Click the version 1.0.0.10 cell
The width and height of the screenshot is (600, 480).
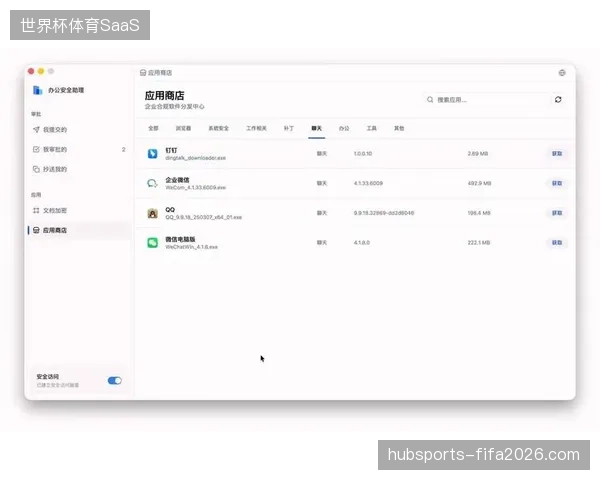click(x=363, y=153)
